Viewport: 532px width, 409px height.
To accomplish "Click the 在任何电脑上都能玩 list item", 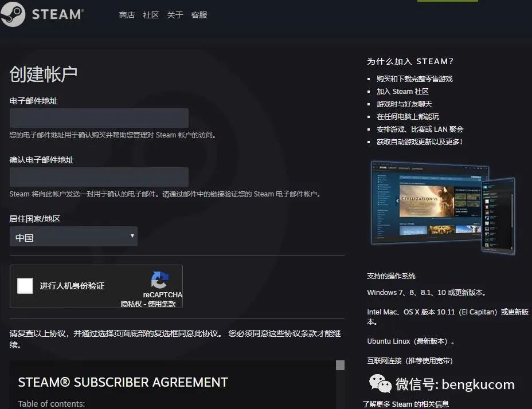I will point(408,116).
